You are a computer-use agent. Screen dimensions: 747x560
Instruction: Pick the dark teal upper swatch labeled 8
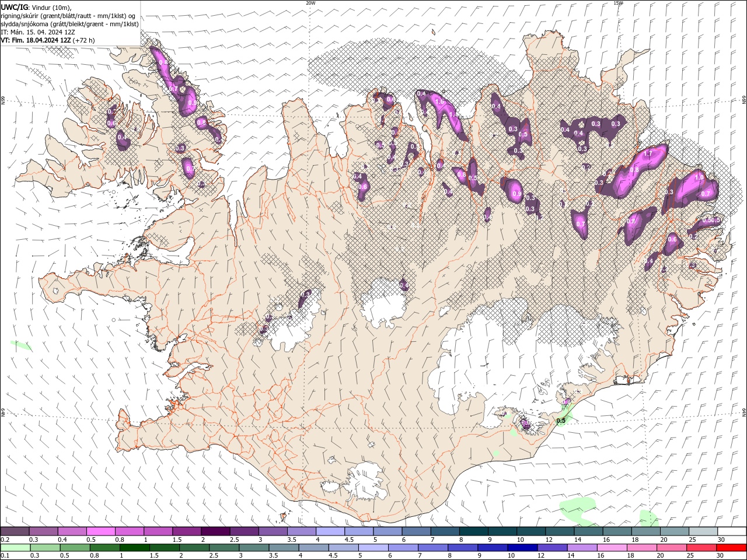click(x=474, y=531)
